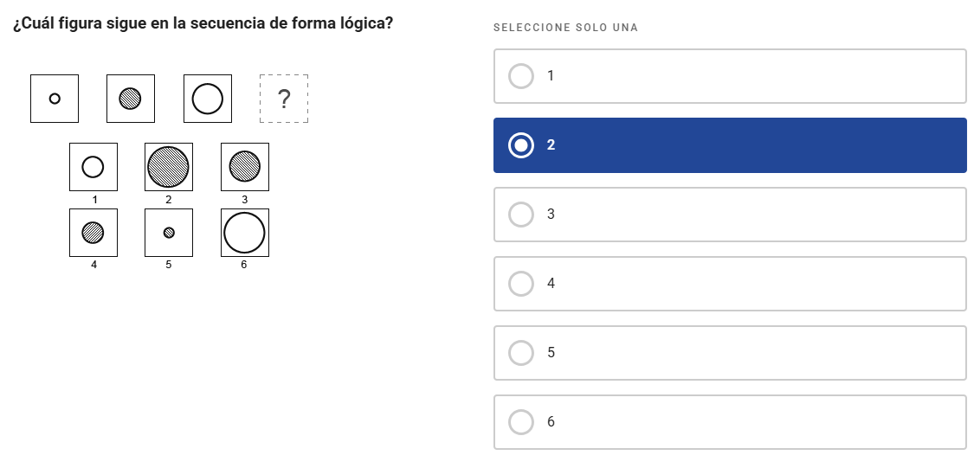Select radio button for option 1
This screenshot has width=980, height=468.
point(521,76)
